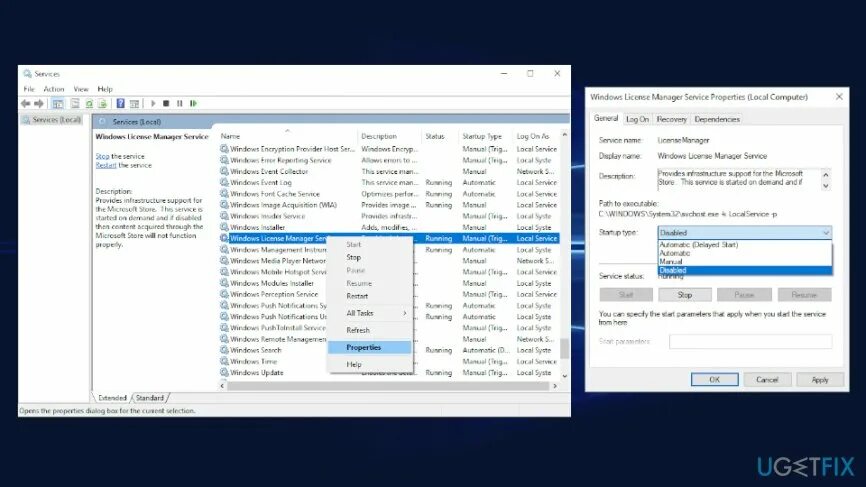Expand the All Tasks submenu arrow

pos(405,313)
